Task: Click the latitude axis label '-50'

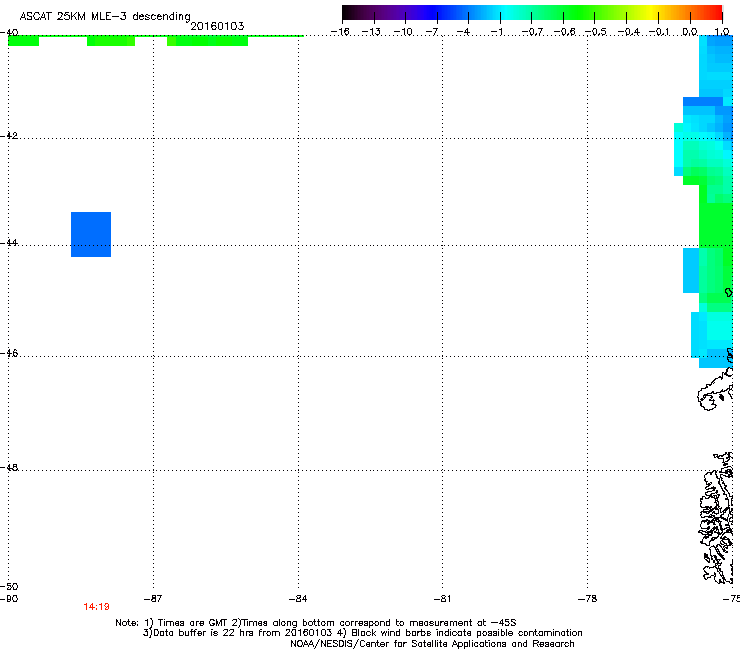Action: (x=9, y=586)
